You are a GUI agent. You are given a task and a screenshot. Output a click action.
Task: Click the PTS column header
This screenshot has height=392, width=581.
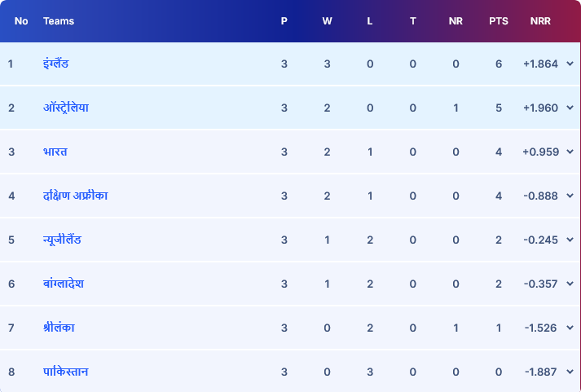[x=499, y=21]
